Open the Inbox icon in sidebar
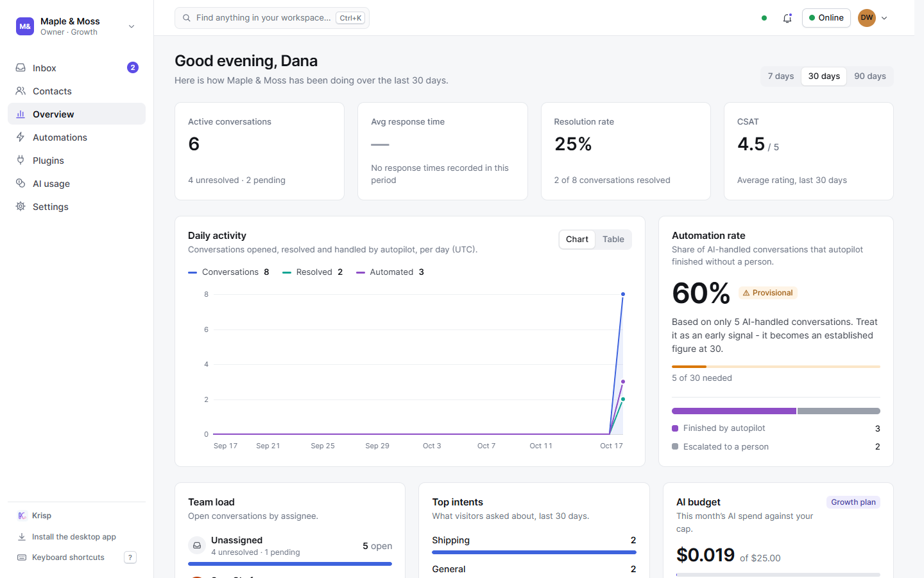The image size is (924, 578). (x=21, y=67)
